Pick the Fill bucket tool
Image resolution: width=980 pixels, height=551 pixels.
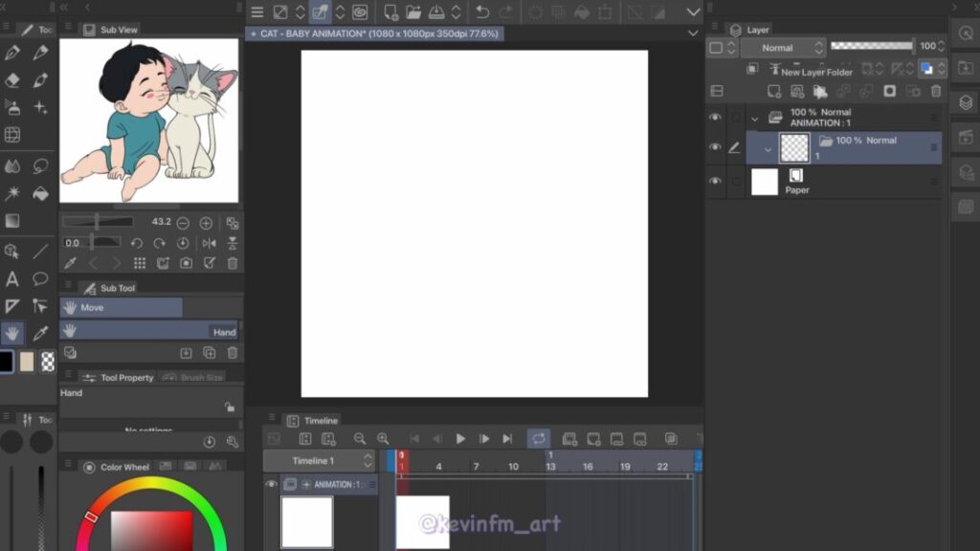[x=40, y=193]
